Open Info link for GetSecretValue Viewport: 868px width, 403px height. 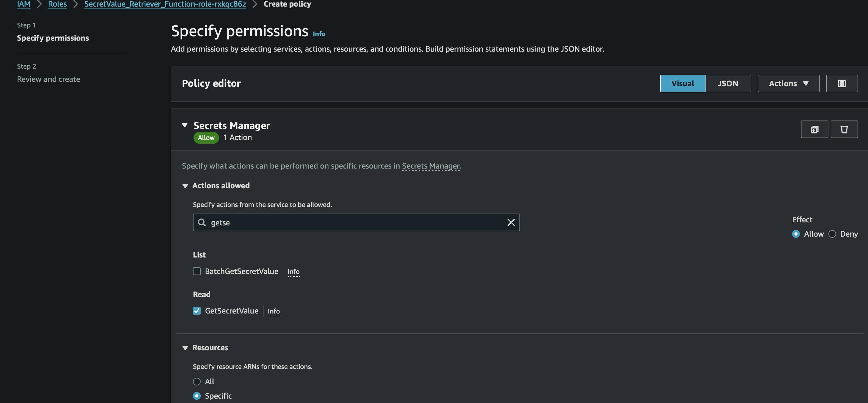click(273, 311)
